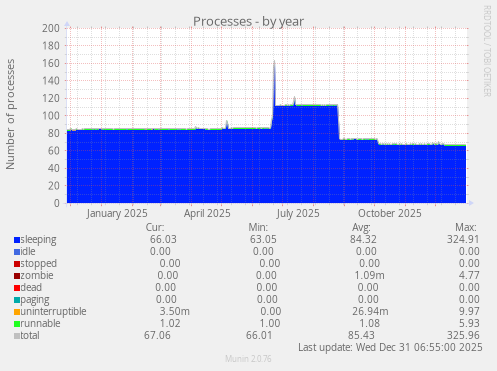Click uninterruptible average value 26.94m
The height and width of the screenshot is (371, 497).
pos(370,311)
